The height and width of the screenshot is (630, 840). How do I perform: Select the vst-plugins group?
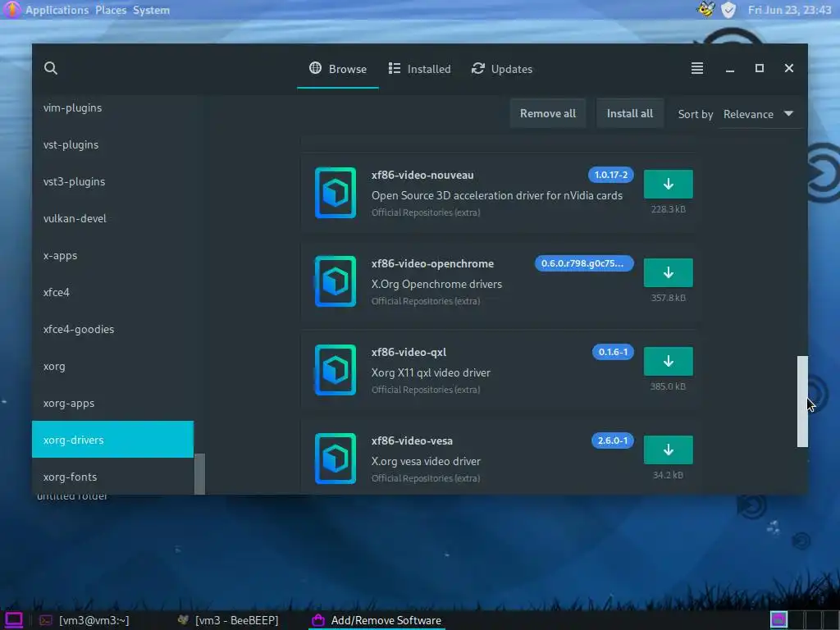coord(112,144)
